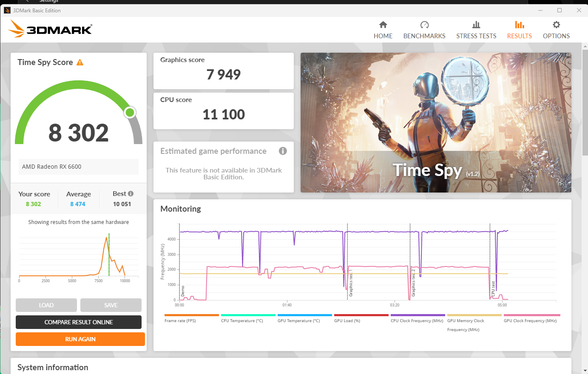Click COMPARE RESULT ONLINE
Screen dimensions: 588x374
(x=79, y=322)
